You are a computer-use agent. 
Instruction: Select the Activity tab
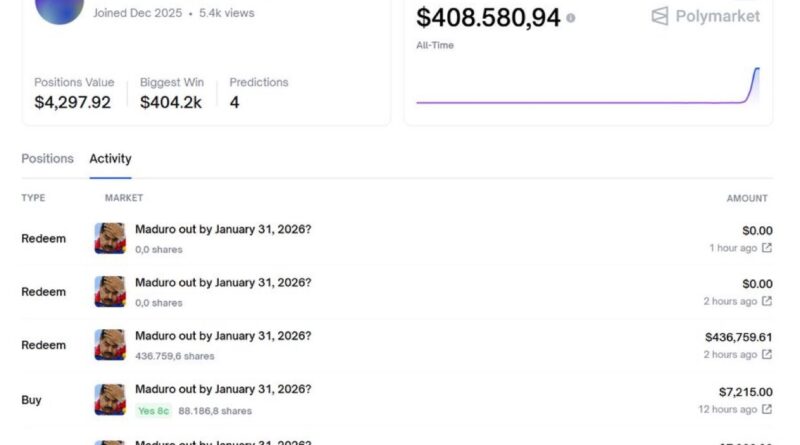[110, 158]
